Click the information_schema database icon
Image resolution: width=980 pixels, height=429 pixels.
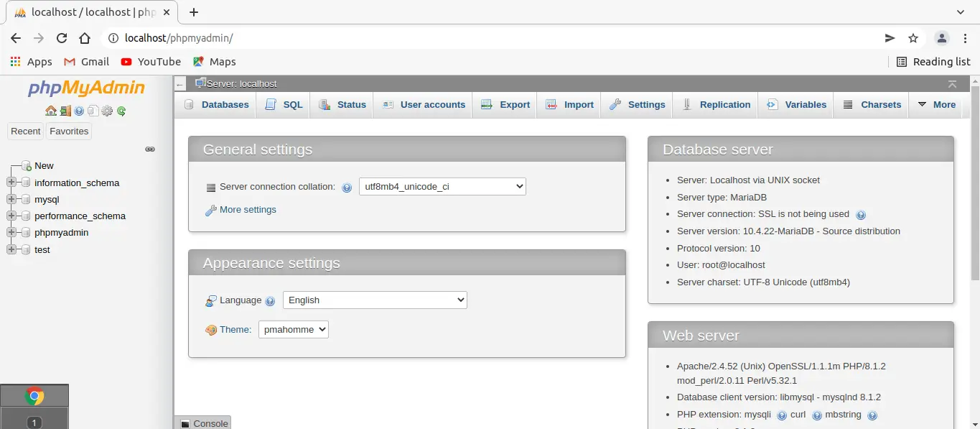(x=27, y=183)
